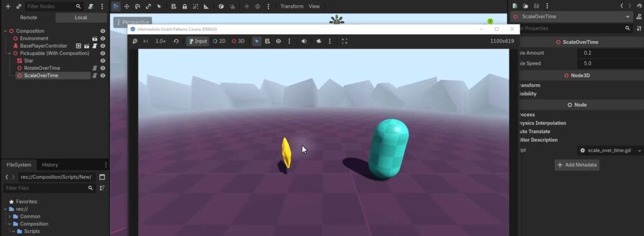Select the Rotate Mode tool

tap(137, 6)
